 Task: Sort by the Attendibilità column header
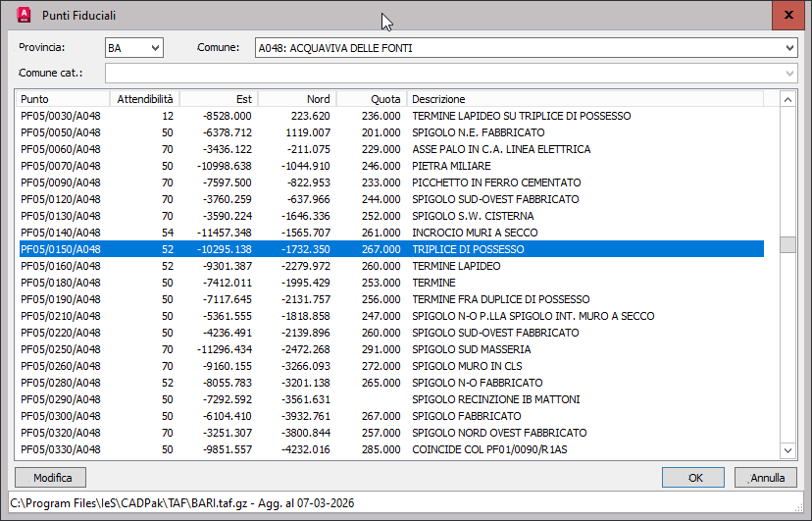[144, 99]
